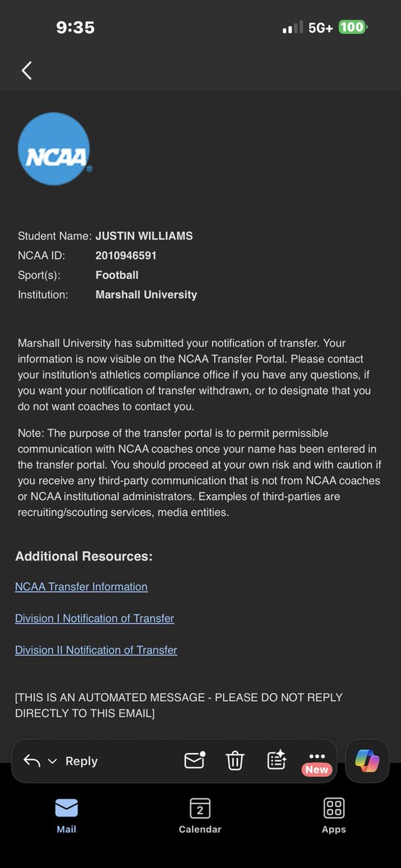Open the NCAA Transfer Information link
This screenshot has height=868, width=401.
click(x=81, y=587)
